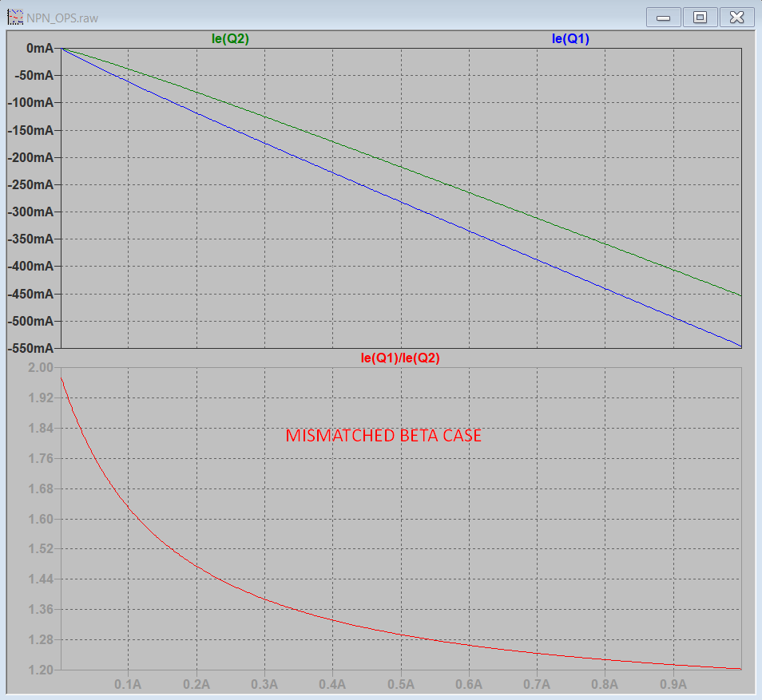Click the MISMATCHED BETA CASE annotation
The image size is (762, 700).
[383, 435]
